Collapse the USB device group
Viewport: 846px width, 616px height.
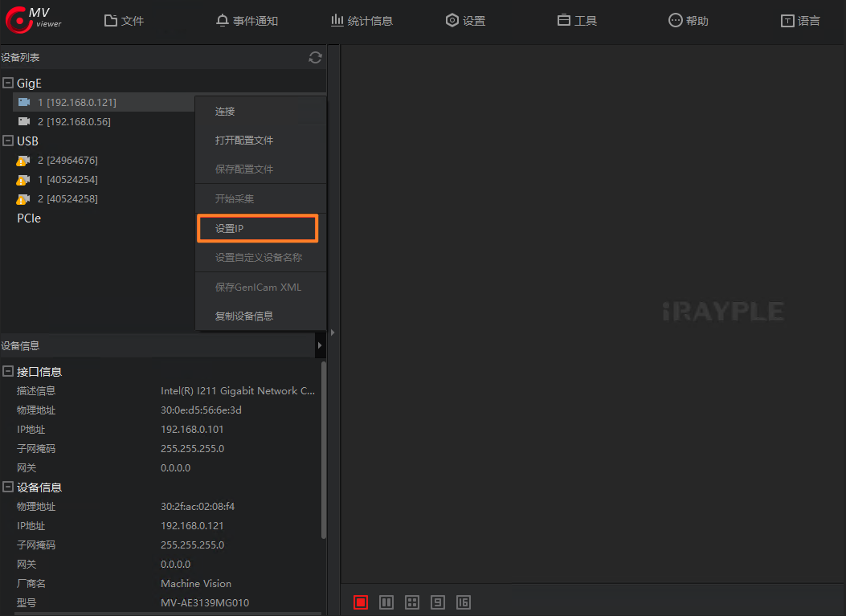pos(8,141)
